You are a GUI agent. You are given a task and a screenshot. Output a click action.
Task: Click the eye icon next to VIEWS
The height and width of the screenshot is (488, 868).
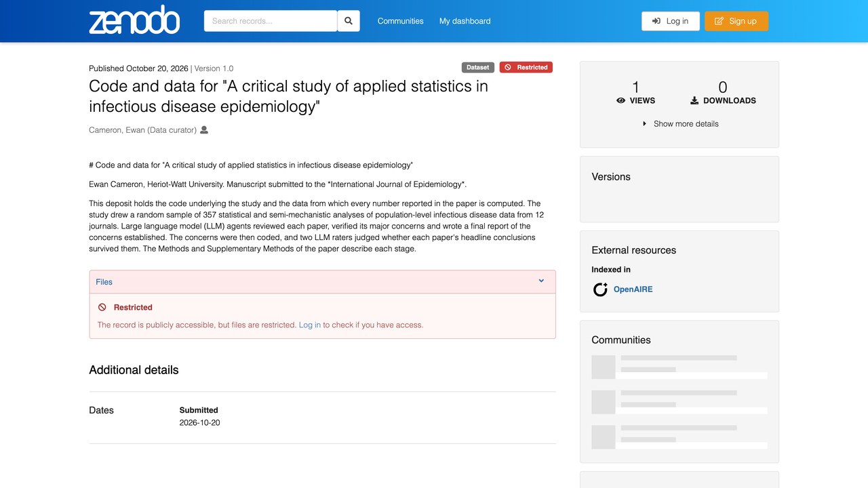[620, 100]
